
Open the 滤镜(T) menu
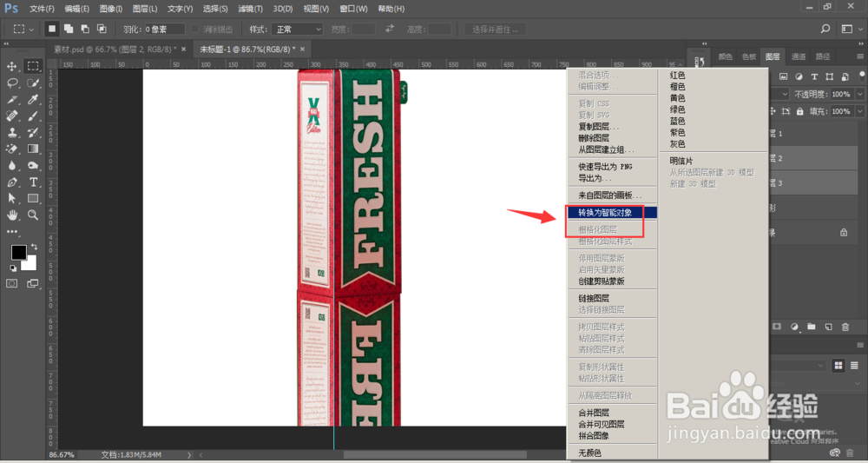point(251,9)
